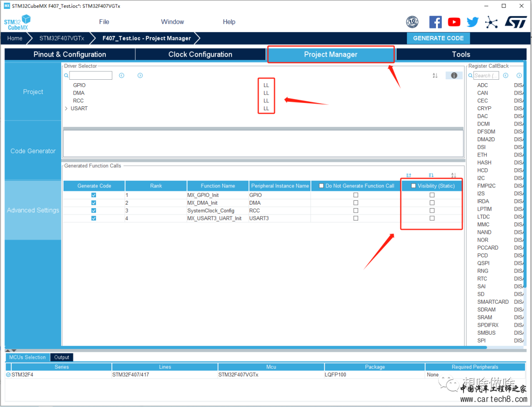Uncheck Generate Code for MX_DMA_Init
Viewport: 532px width, 407px height.
coord(94,203)
